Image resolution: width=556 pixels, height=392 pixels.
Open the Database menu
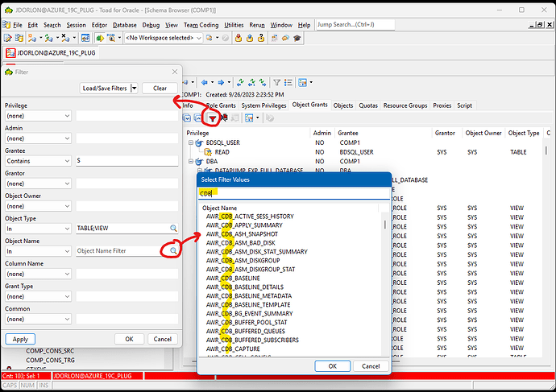pos(125,25)
